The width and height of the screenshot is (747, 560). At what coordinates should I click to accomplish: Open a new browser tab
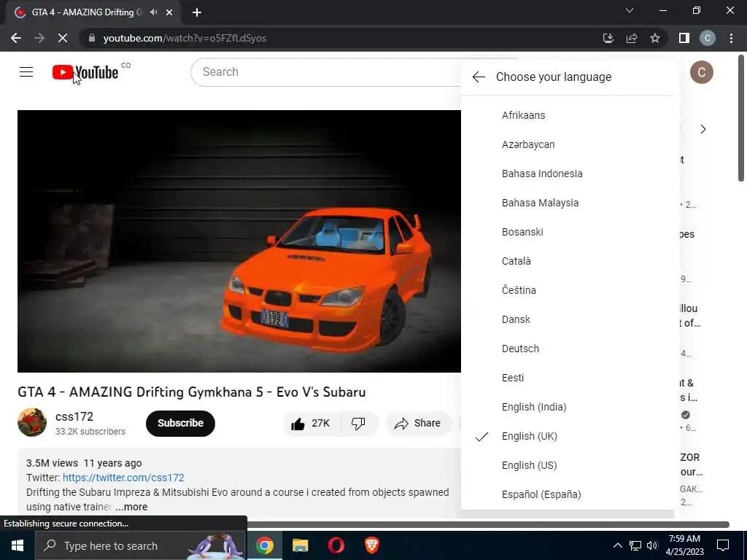[197, 12]
